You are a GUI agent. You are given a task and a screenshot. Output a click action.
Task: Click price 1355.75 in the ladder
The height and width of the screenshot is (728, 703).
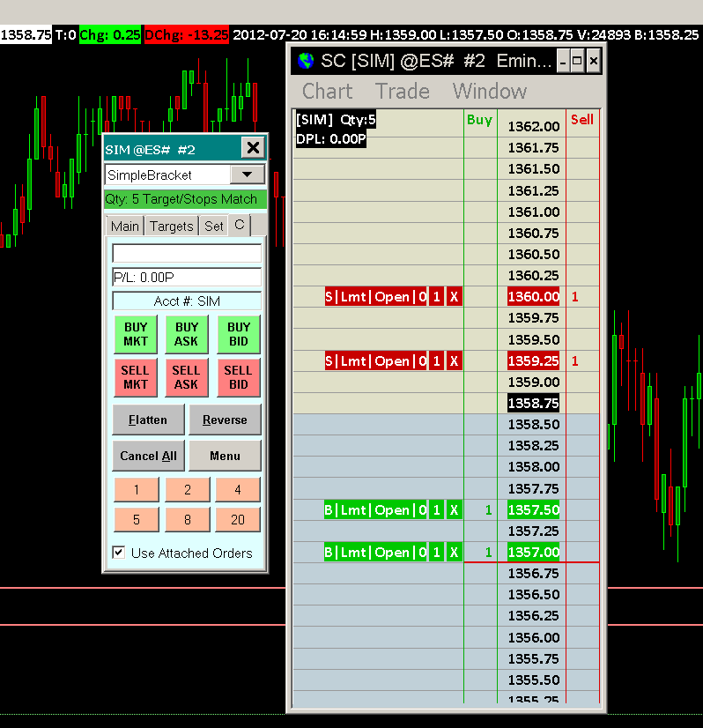coord(533,659)
